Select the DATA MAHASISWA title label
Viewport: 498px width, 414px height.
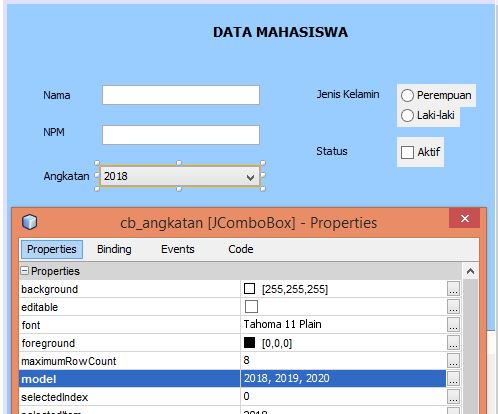pyautogui.click(x=280, y=32)
